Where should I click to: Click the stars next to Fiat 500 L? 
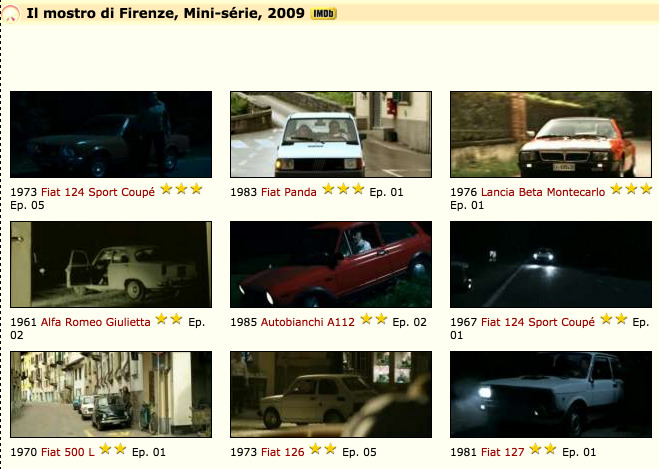[113, 450]
